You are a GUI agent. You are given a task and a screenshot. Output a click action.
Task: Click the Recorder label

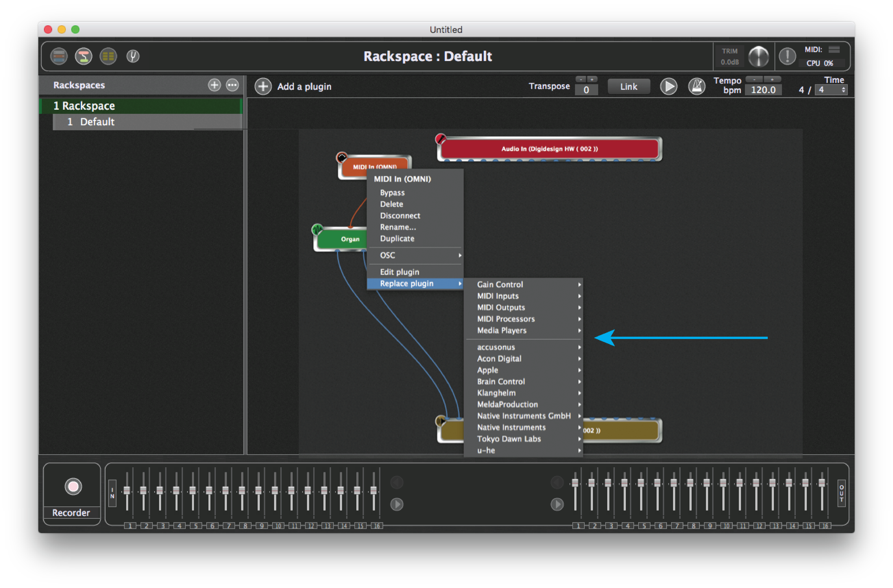71,513
